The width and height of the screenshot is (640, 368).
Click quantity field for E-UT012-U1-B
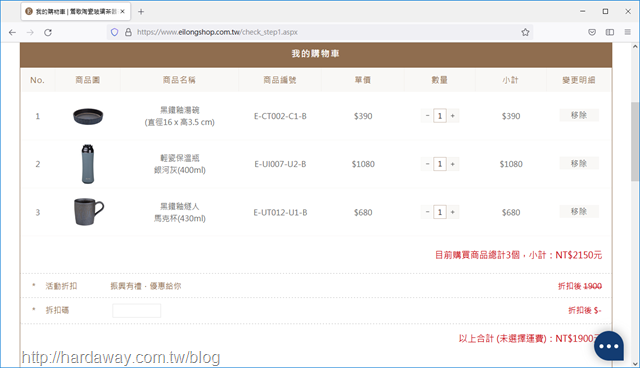pyautogui.click(x=440, y=212)
